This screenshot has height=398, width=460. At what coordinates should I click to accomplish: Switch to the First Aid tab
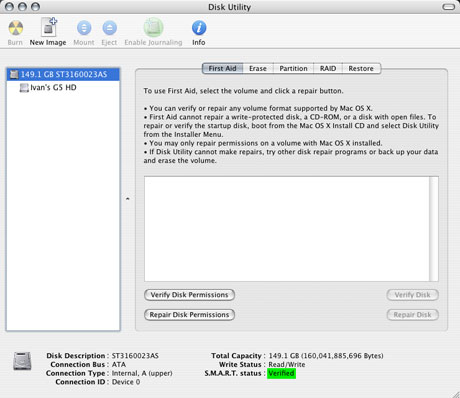point(222,69)
